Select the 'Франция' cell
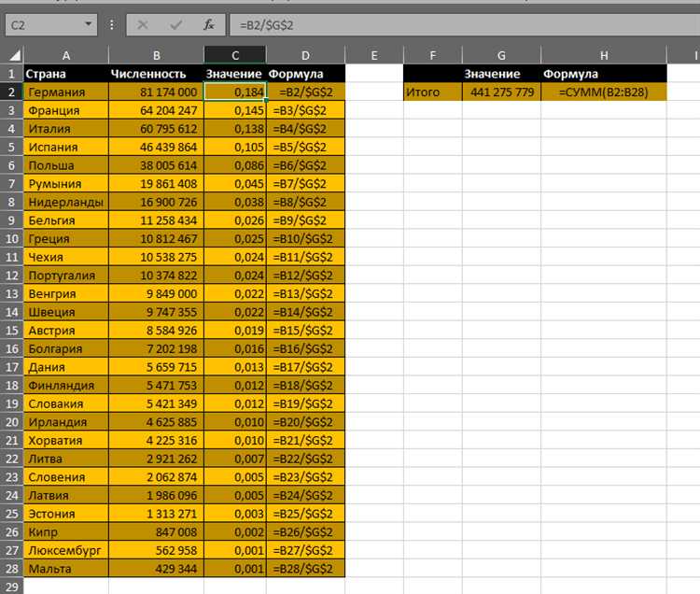Image resolution: width=700 pixels, height=594 pixels. pos(66,110)
